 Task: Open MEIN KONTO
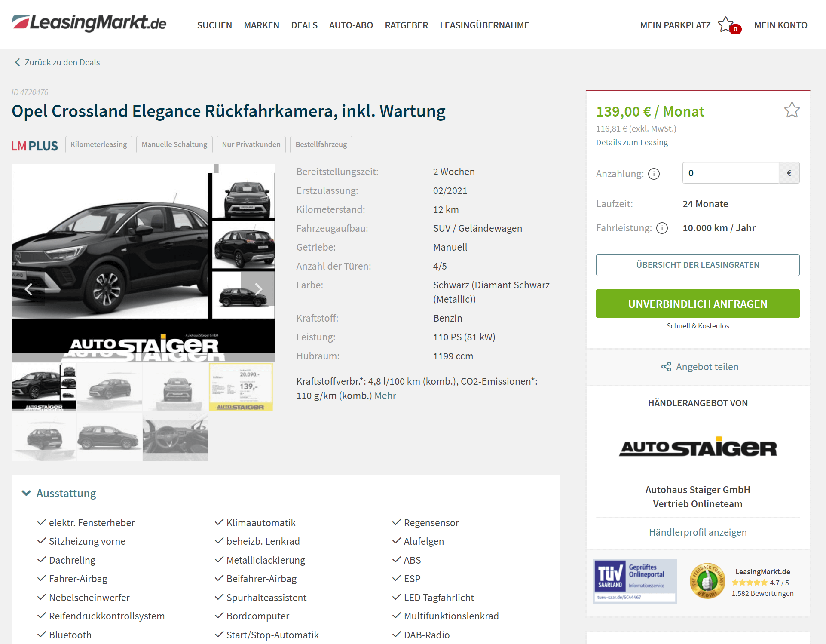coord(780,25)
